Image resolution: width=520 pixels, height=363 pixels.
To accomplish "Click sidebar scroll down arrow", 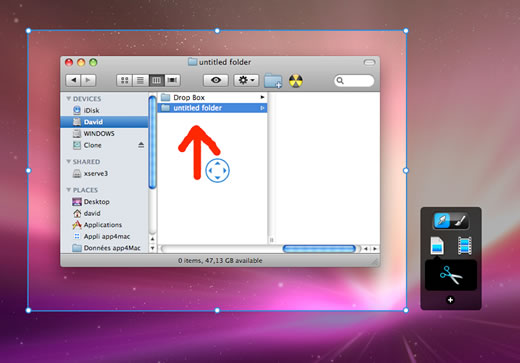I will [x=153, y=248].
